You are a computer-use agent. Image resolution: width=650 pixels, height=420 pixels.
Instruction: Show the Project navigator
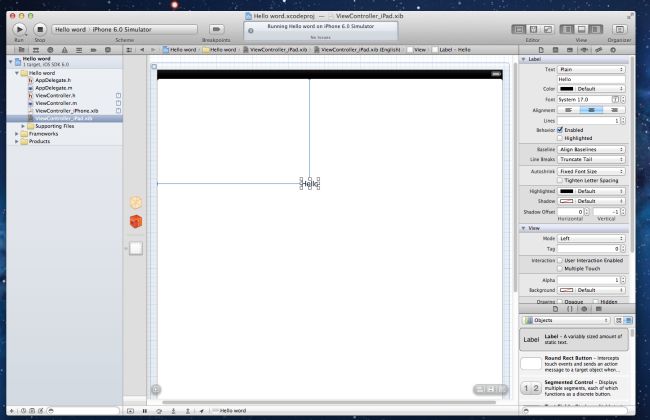click(x=22, y=50)
